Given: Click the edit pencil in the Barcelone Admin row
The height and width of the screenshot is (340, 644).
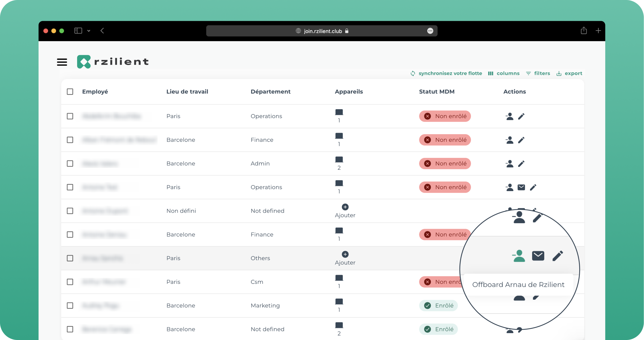Looking at the screenshot, I should (x=521, y=164).
